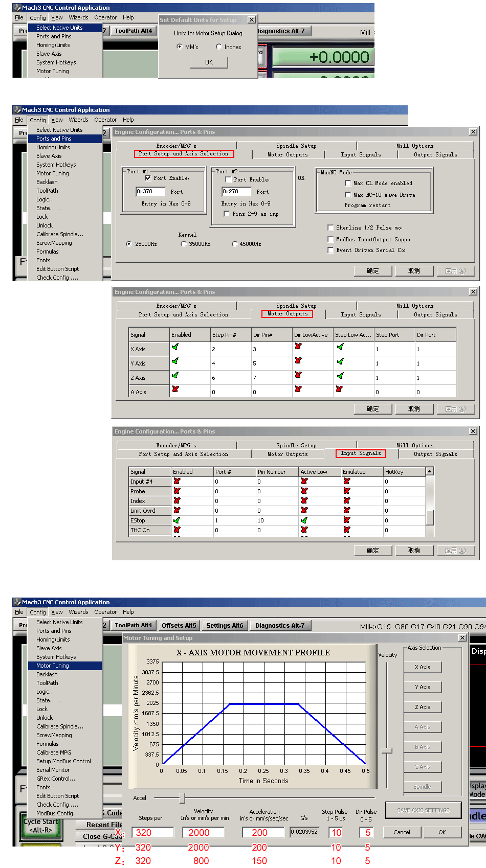
Task: Toggle Event Driven Serial Control checkbox
Action: (330, 250)
